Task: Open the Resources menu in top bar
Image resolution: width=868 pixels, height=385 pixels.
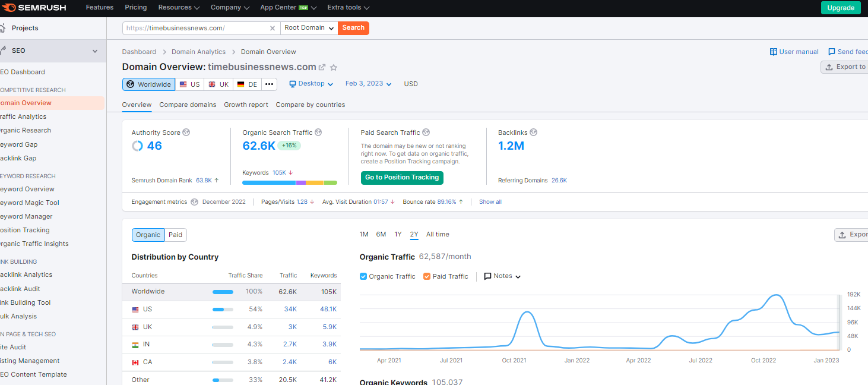Action: coord(179,8)
